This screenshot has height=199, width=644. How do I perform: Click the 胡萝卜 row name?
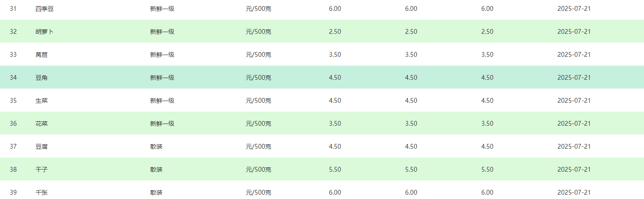point(45,32)
